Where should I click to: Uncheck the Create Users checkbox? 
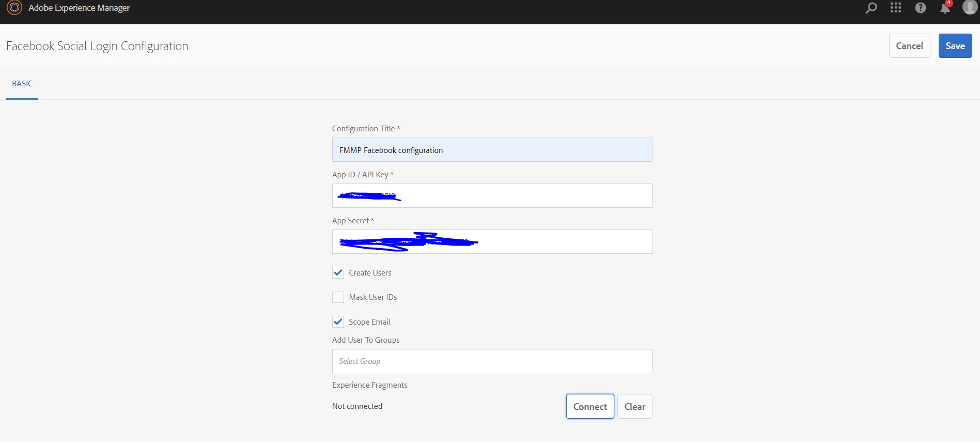click(x=338, y=272)
